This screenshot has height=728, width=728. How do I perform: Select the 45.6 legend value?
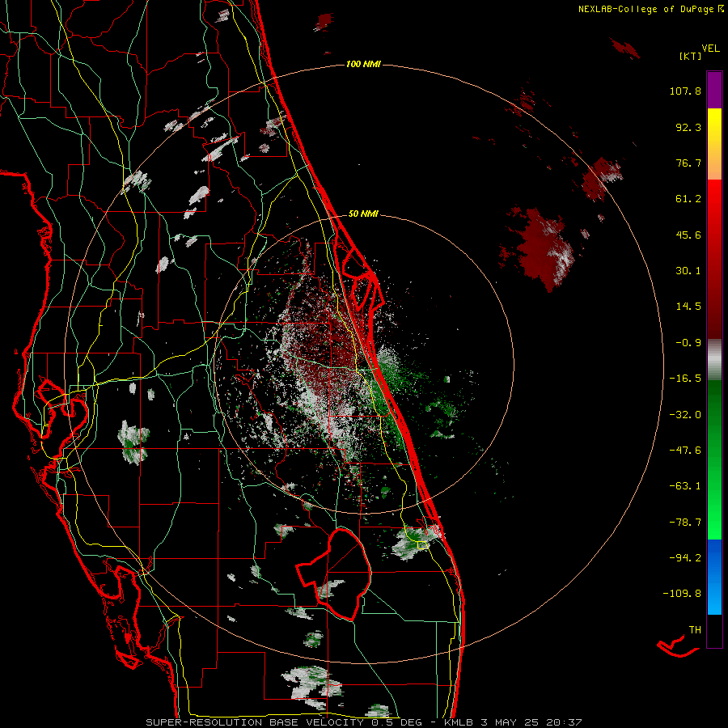pos(688,235)
